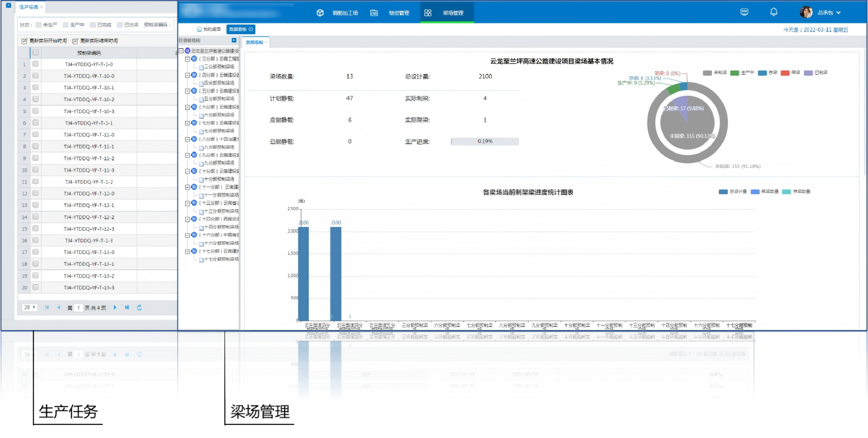Go to the next page arrow

pyautogui.click(x=115, y=308)
